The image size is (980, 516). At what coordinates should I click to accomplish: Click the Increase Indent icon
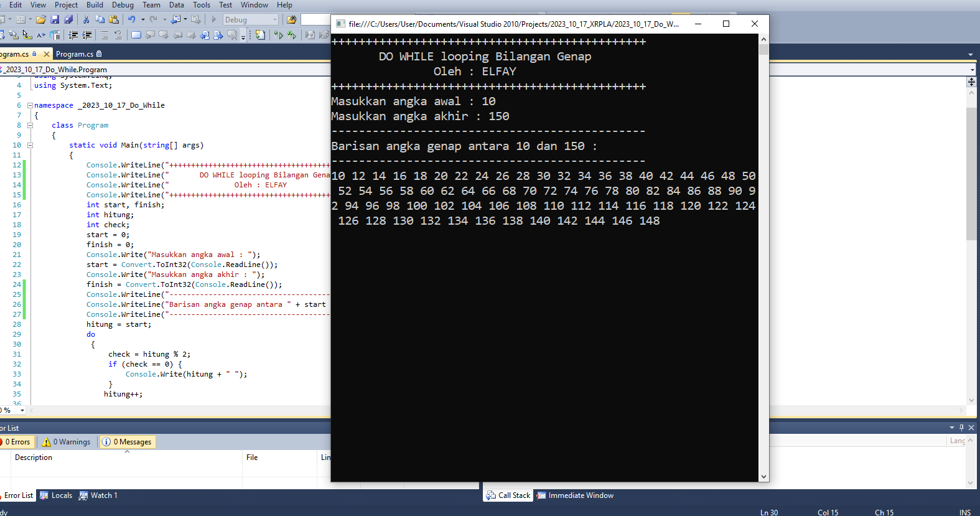click(87, 35)
